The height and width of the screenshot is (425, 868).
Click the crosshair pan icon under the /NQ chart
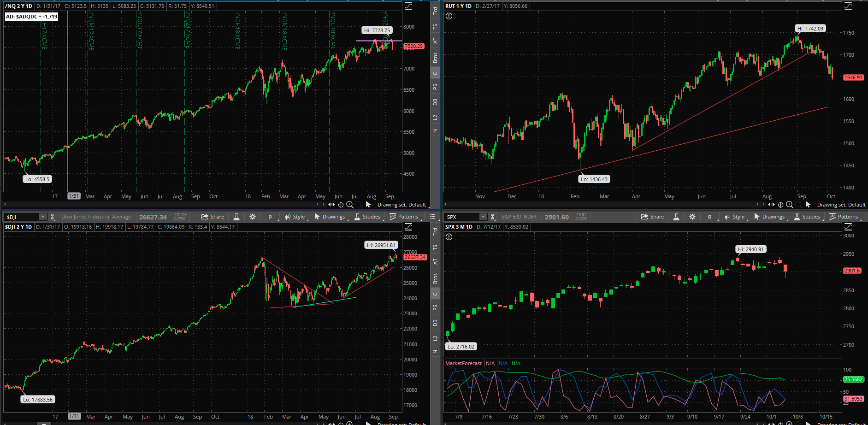point(341,205)
